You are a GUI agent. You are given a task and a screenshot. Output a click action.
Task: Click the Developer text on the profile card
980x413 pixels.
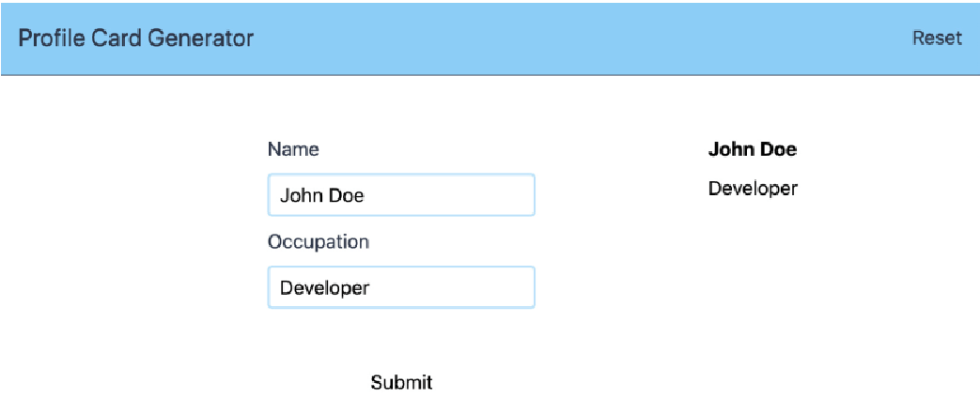click(x=753, y=188)
